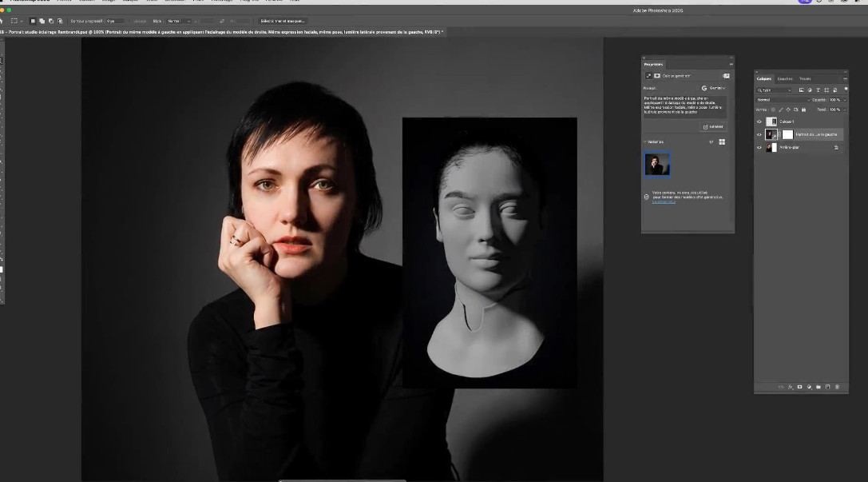
Task: Click the type layer filter icon
Action: coord(818,90)
